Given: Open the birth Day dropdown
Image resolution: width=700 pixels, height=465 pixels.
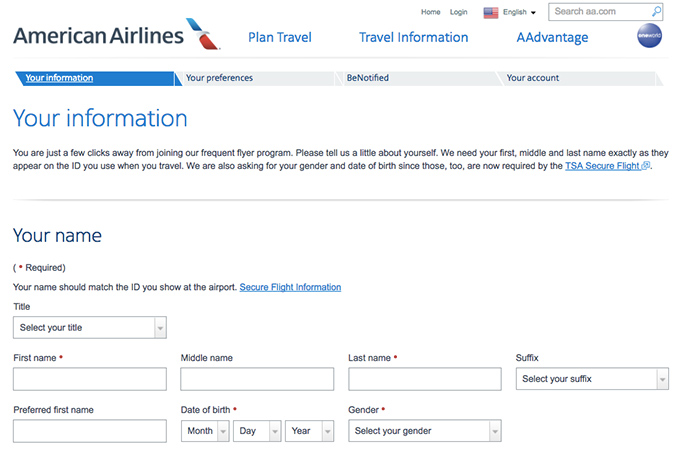Looking at the screenshot, I should click(x=257, y=431).
